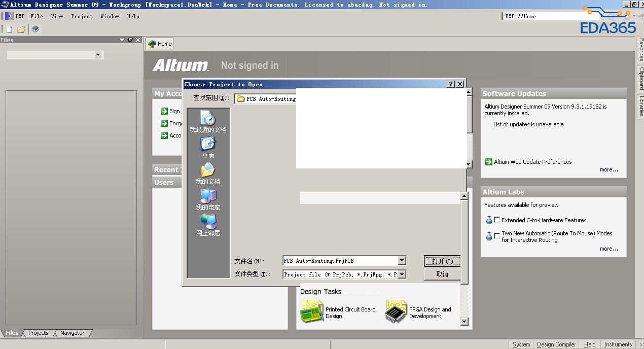Screen dimensions: 644x349
Task: Open the Libraries side panel tab
Action: coord(641,106)
